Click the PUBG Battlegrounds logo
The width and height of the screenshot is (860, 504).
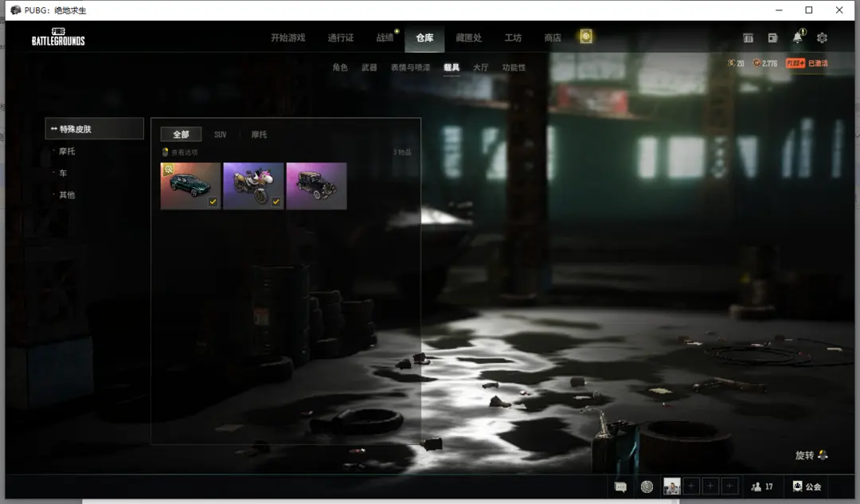pyautogui.click(x=58, y=37)
